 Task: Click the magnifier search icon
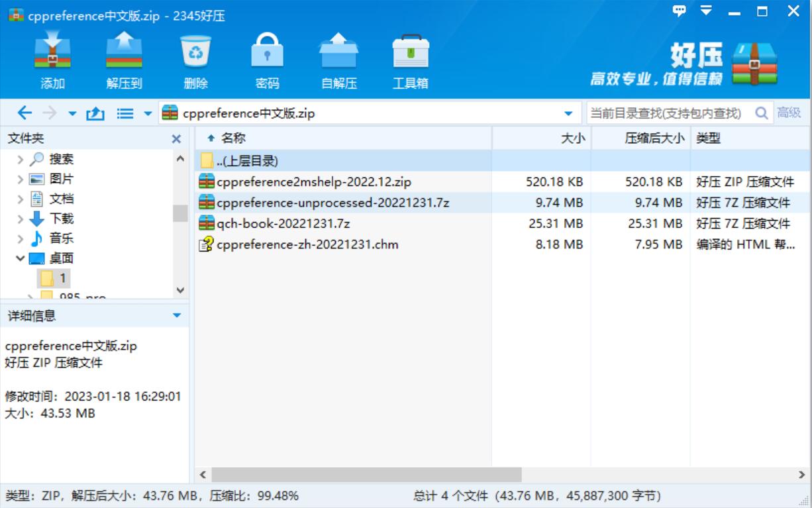[x=762, y=113]
